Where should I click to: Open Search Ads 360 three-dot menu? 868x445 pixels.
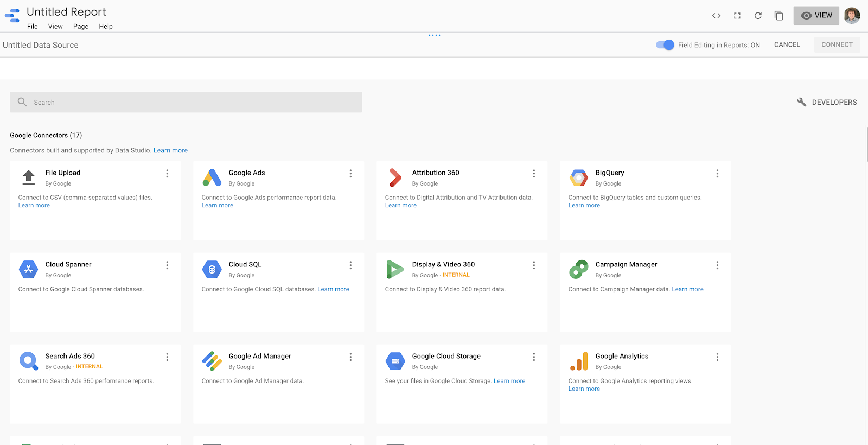[167, 357]
